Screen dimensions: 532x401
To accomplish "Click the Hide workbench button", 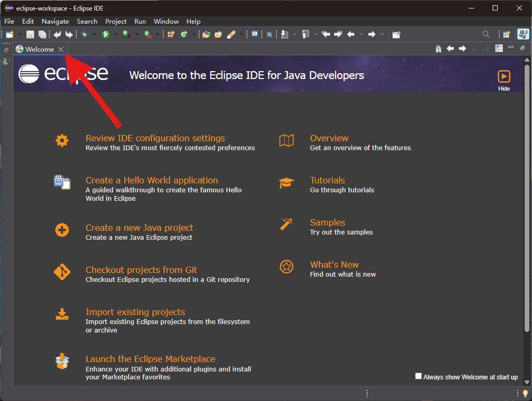I will 504,81.
